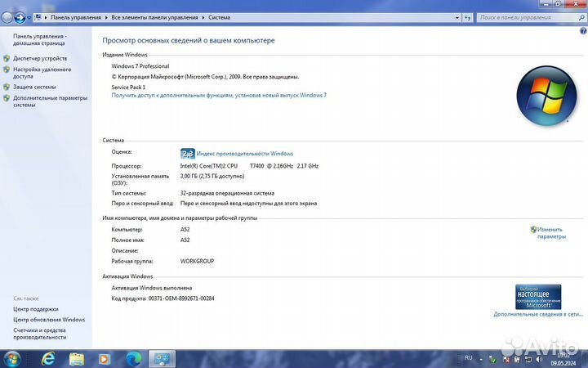Click the address bar refresh button
The image size is (588, 368).
pyautogui.click(x=467, y=16)
